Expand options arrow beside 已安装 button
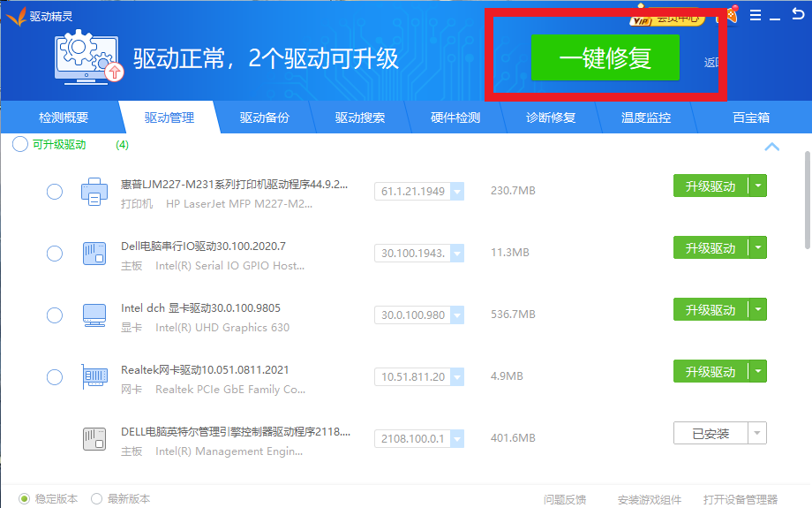This screenshot has width=812, height=508. [x=757, y=433]
